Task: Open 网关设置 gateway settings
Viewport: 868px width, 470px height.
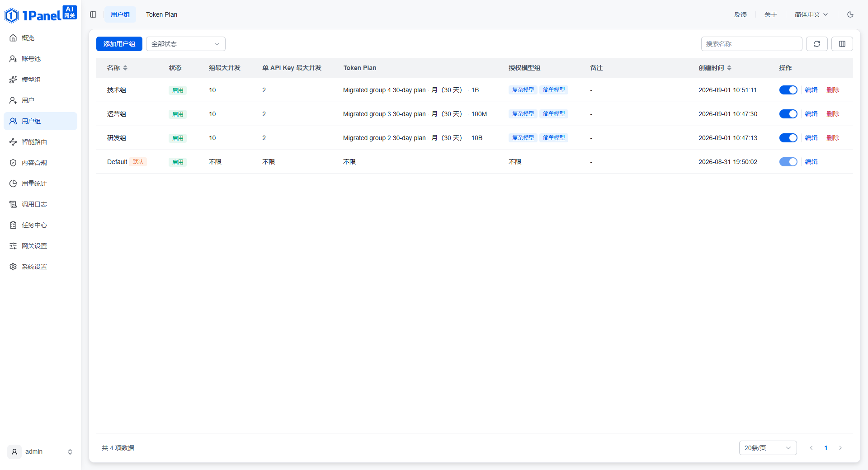Action: [41, 246]
